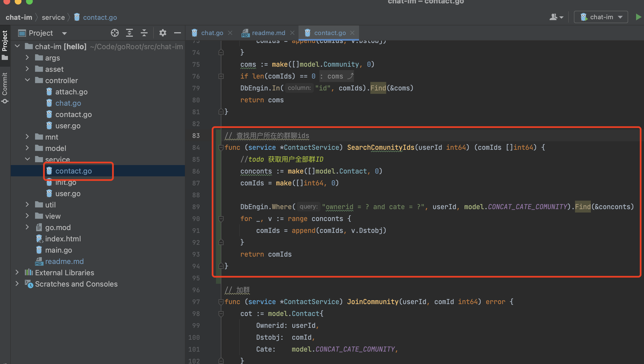Collapse the chat-im root folder
The image size is (644, 364).
pyautogui.click(x=17, y=46)
